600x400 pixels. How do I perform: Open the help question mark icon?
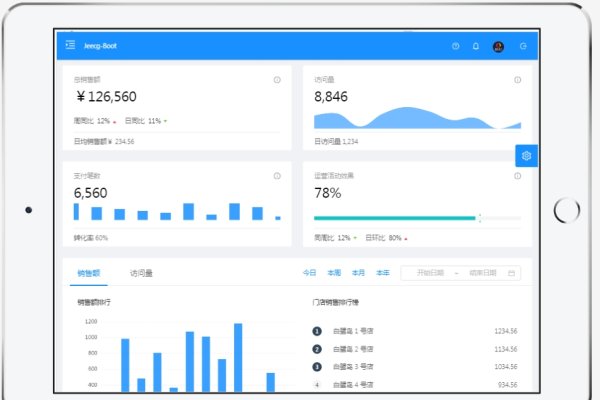coord(455,46)
